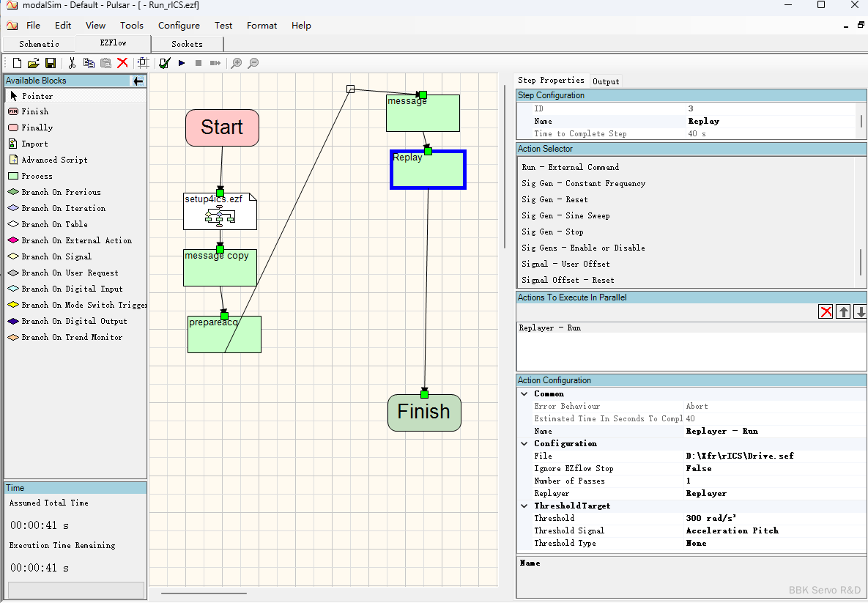Collapse Available Blocks panel with arrow
The height and width of the screenshot is (603, 868).
pos(138,81)
